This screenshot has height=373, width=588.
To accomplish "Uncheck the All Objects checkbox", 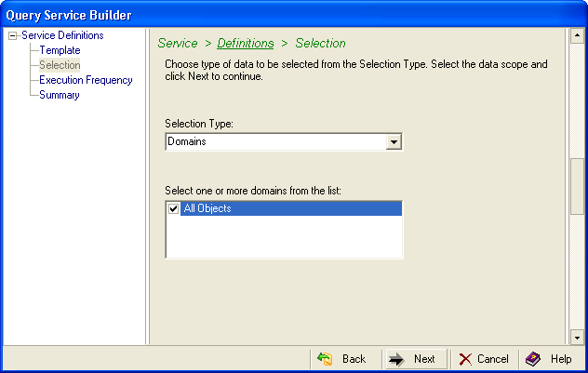I will tap(173, 209).
